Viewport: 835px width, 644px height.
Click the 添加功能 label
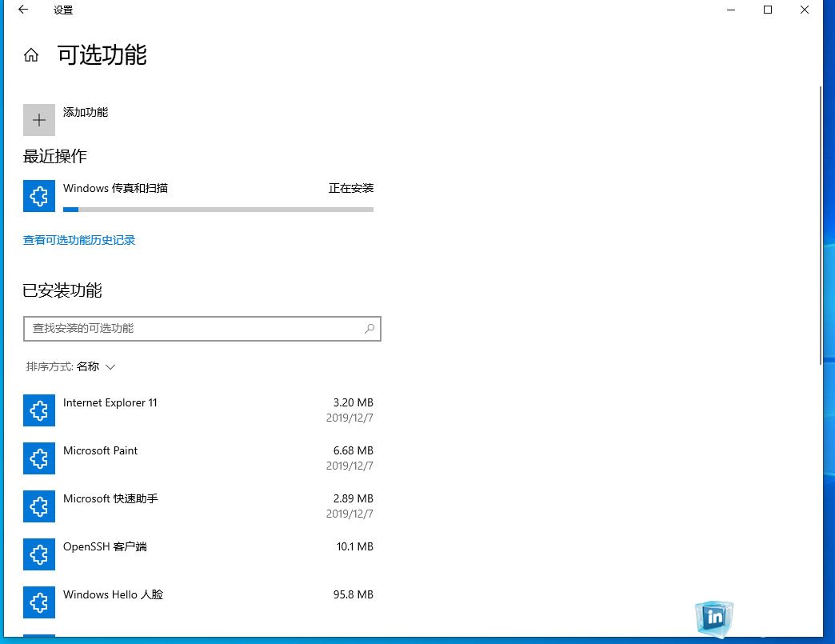click(x=86, y=112)
